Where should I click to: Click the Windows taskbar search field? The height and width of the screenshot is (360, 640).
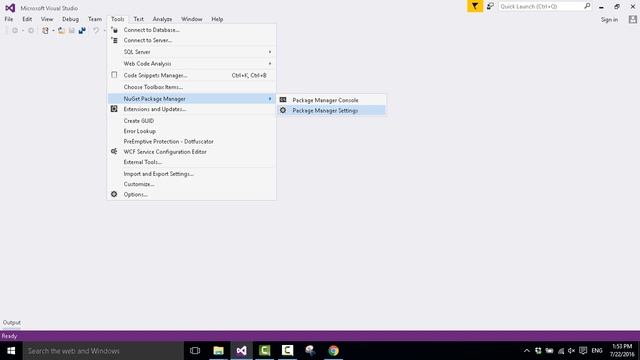pos(103,351)
